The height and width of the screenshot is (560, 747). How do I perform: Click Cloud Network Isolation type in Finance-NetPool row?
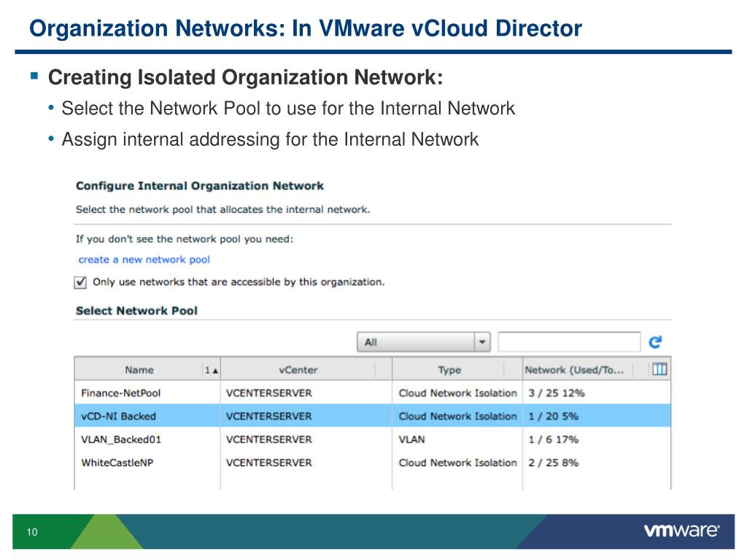tap(457, 393)
